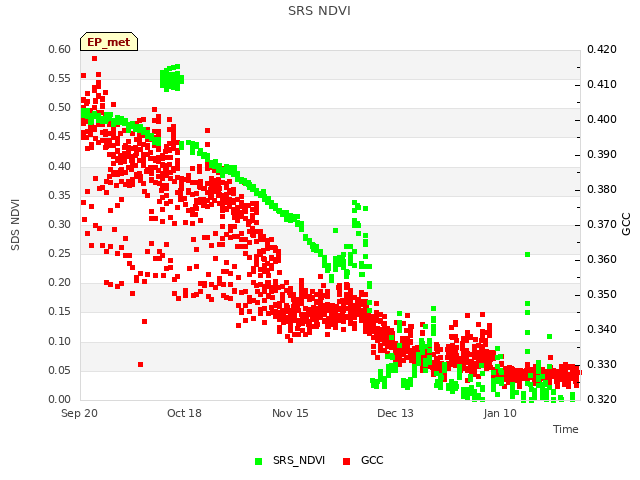640x480 pixels.
Task: Select the GCC legend label
Action: point(372,460)
